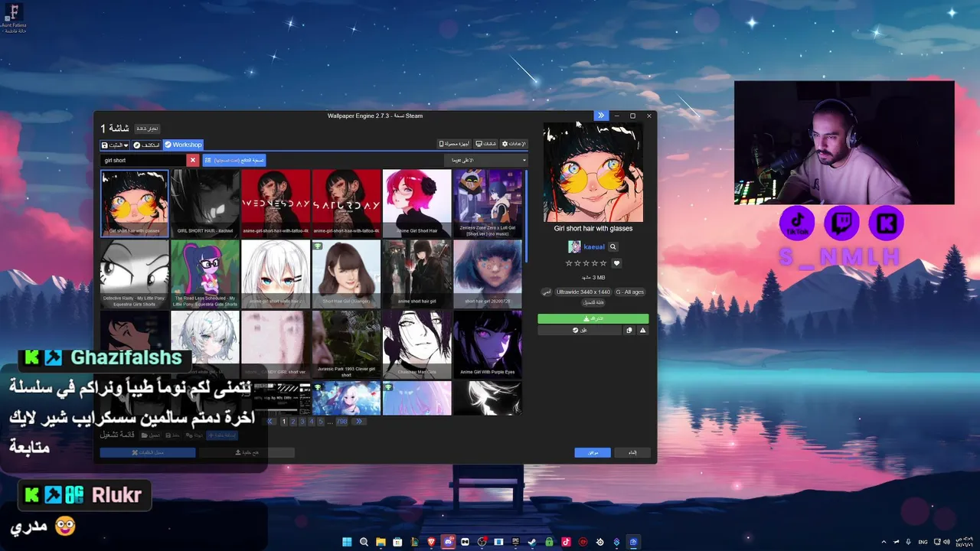The width and height of the screenshot is (980, 551).
Task: Open Settings with the gear icon
Action: (515, 144)
